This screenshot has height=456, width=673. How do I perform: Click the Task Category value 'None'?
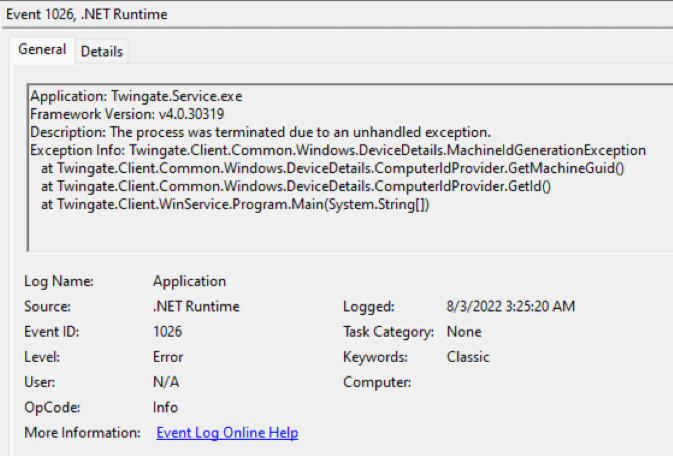click(464, 332)
